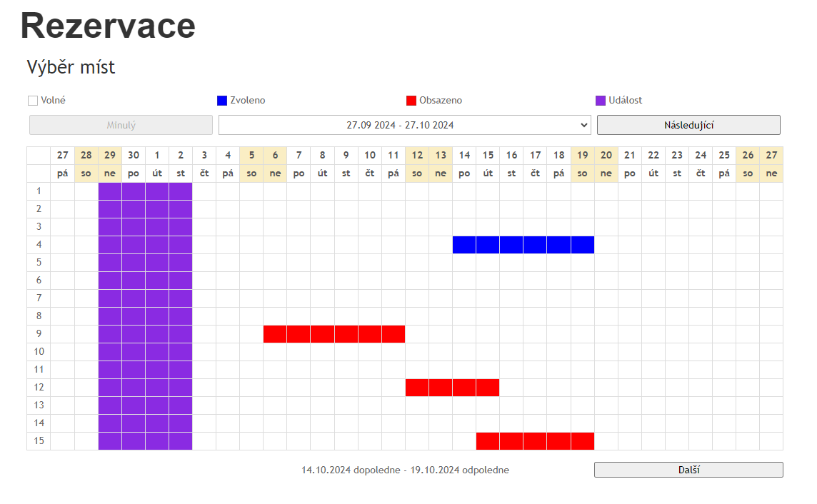Click red occupied cell row 12, day 12
This screenshot has width=817, height=504.
click(x=417, y=388)
